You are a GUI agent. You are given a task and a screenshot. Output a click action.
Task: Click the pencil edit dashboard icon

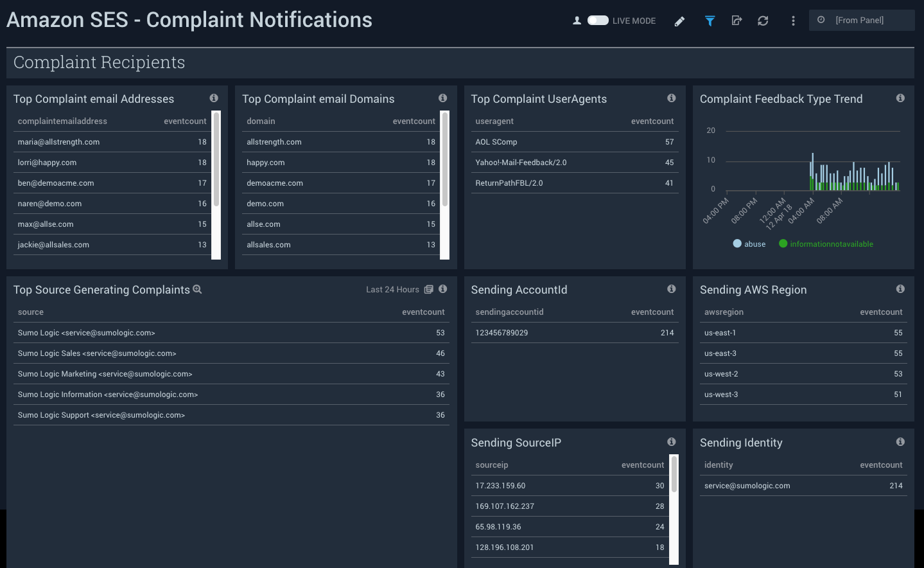679,21
